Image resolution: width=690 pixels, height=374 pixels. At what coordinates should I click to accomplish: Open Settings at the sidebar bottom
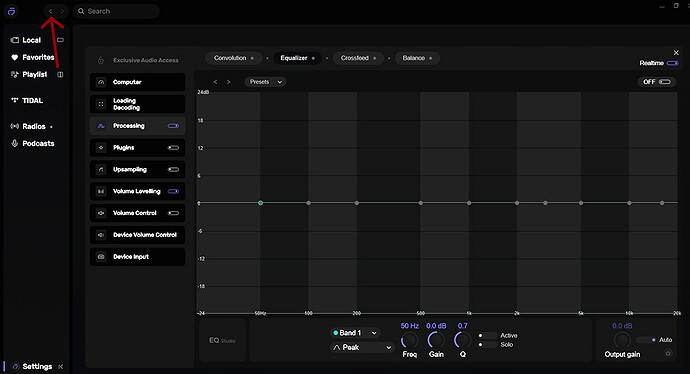[x=32, y=366]
